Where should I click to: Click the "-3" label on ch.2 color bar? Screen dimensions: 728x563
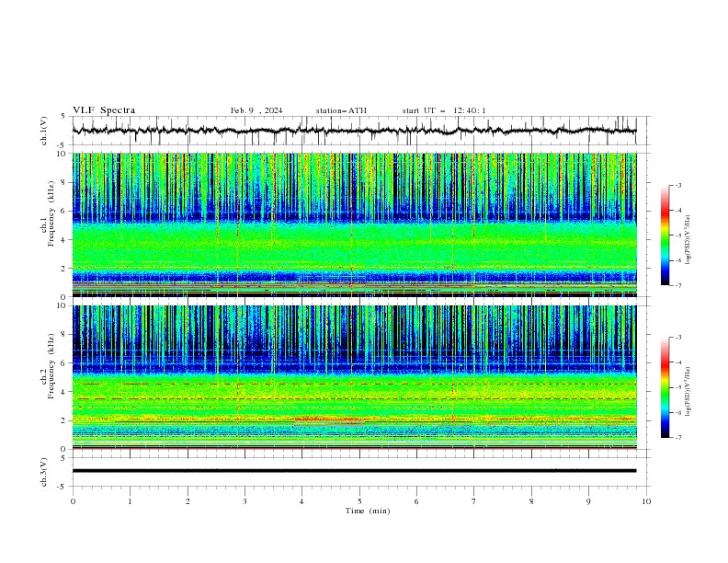pyautogui.click(x=677, y=338)
